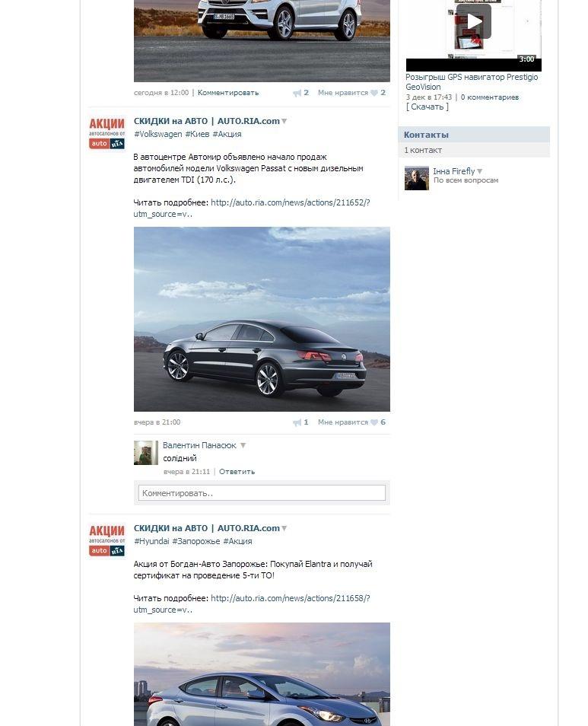Click repost megaphone icon on the Volkswagen post
588x726 pixels.
click(x=297, y=422)
